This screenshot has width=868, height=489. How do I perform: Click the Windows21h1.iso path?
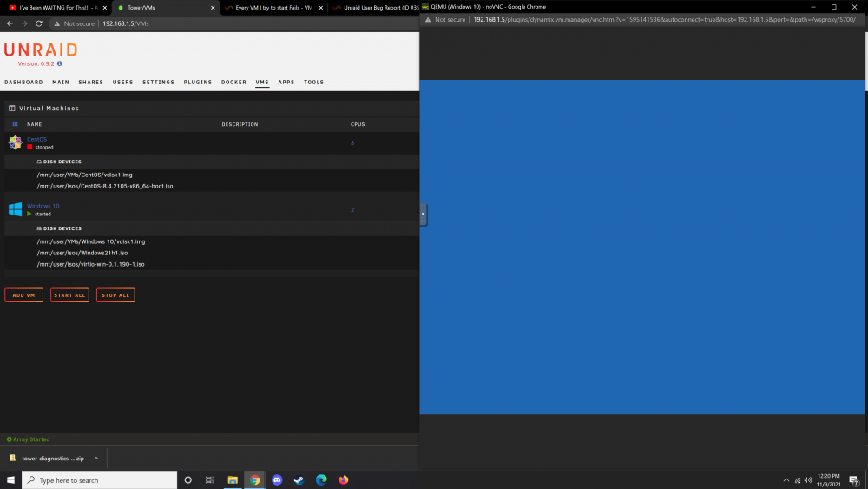click(82, 253)
